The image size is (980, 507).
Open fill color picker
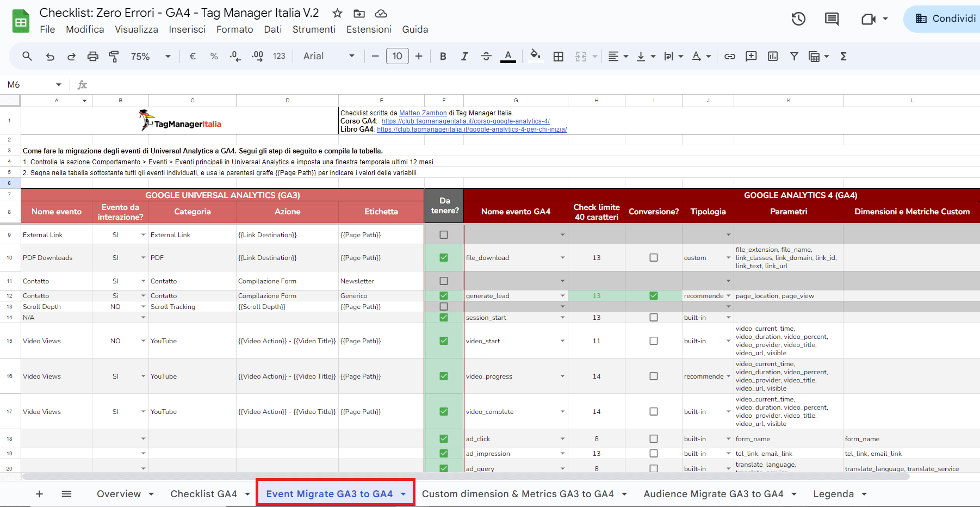point(536,56)
